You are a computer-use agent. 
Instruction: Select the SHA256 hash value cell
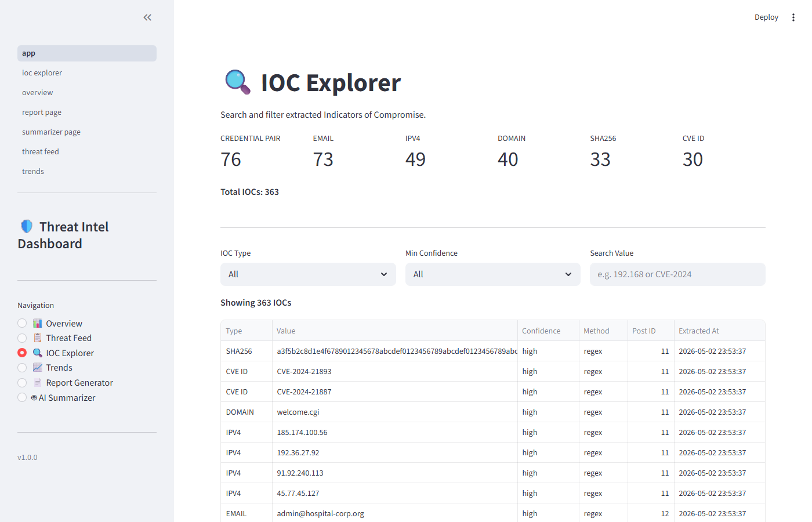395,351
